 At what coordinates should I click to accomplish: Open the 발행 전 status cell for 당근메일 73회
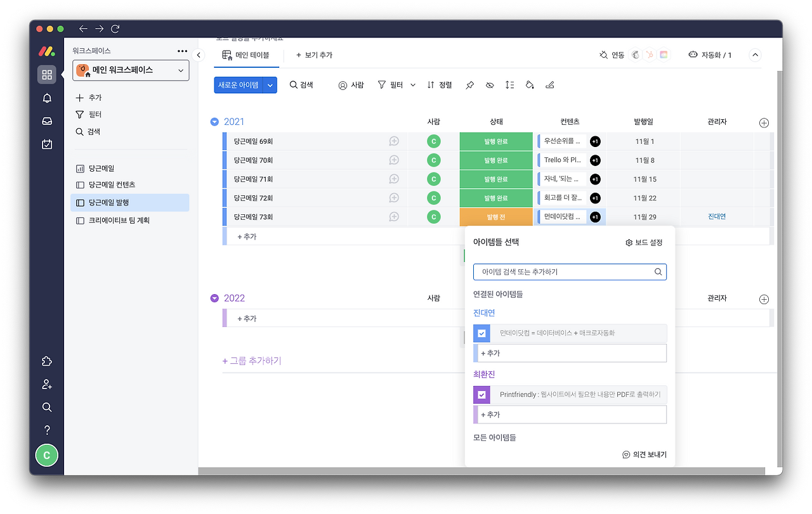coord(496,217)
